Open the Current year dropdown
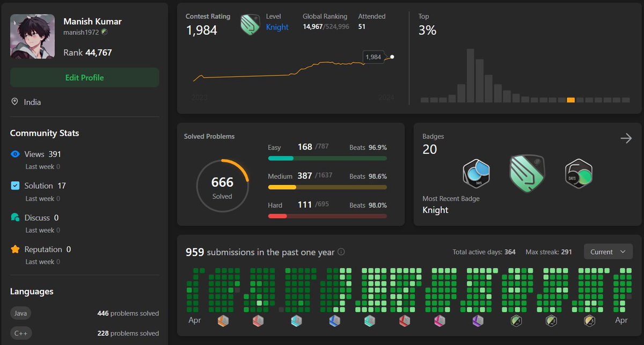This screenshot has width=644, height=345. point(608,252)
